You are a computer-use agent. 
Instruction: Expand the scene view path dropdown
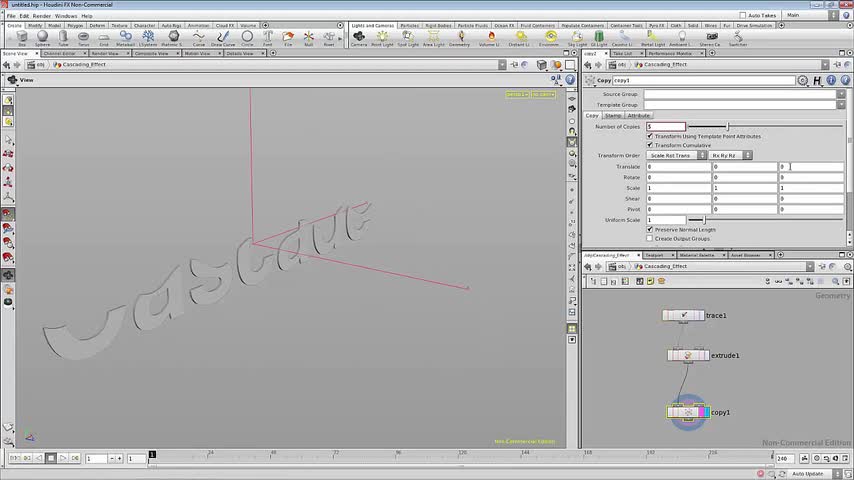tap(502, 64)
